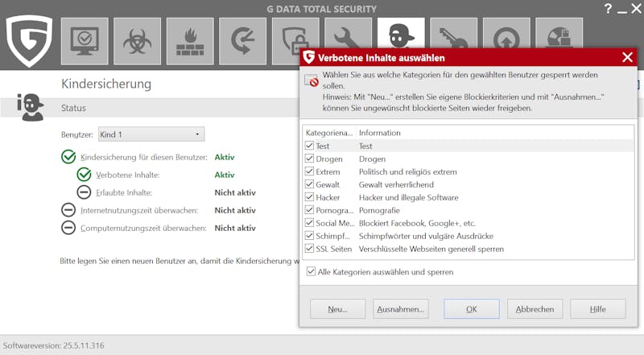Viewport: 644px width, 355px height.
Task: Select 'Politisch und religiös extrem' description
Action: 408,171
